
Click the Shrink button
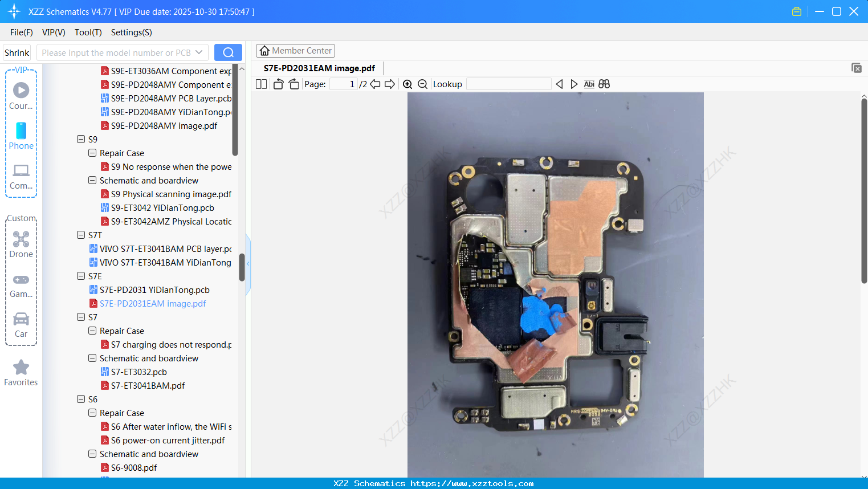click(17, 52)
